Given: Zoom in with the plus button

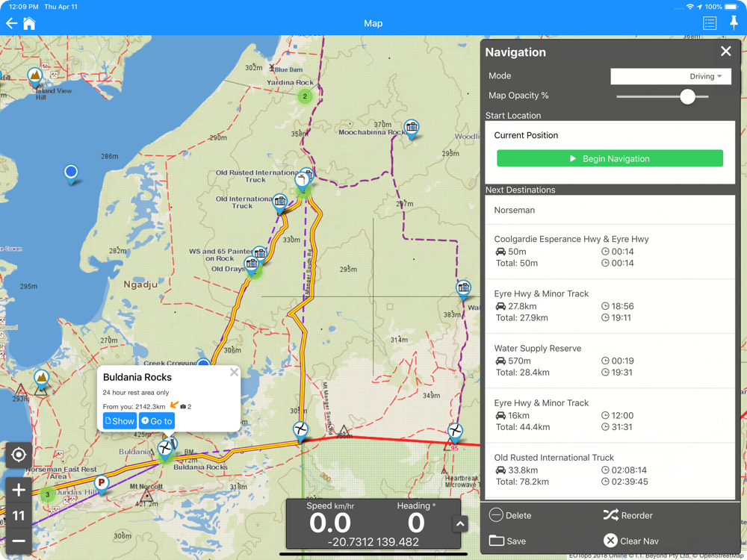Looking at the screenshot, I should click(19, 491).
